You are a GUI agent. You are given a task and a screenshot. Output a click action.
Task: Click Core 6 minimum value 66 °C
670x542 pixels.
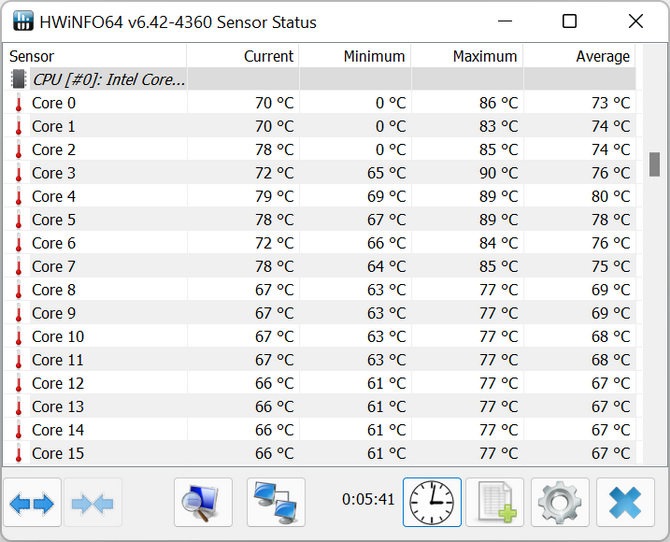click(x=387, y=243)
